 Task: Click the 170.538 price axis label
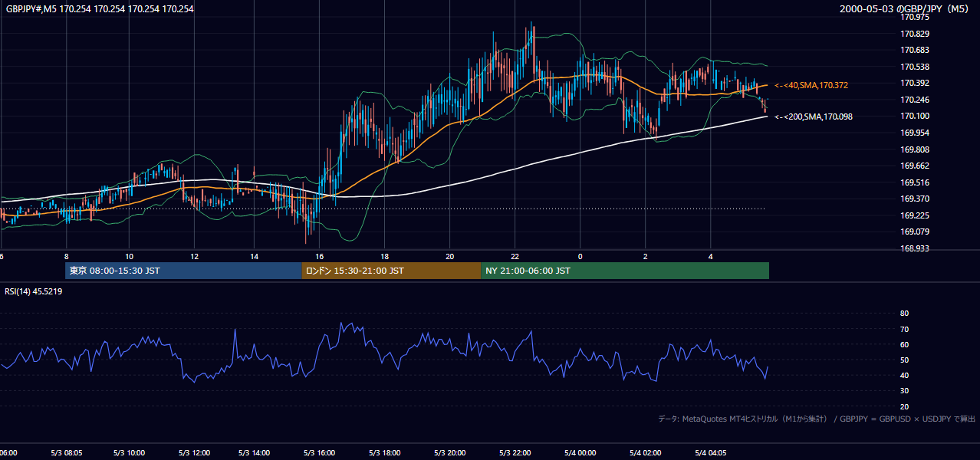914,67
